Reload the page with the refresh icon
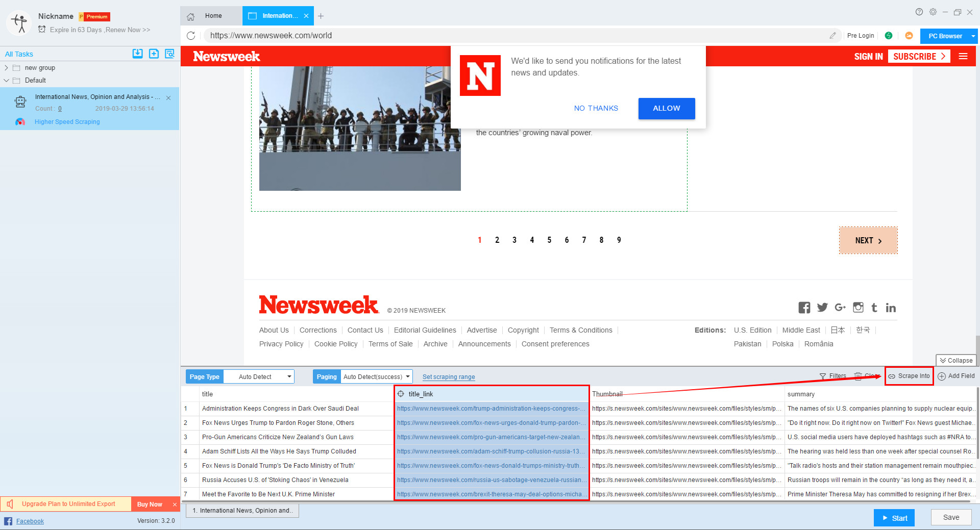Screen dimensions: 980x530 (191, 36)
